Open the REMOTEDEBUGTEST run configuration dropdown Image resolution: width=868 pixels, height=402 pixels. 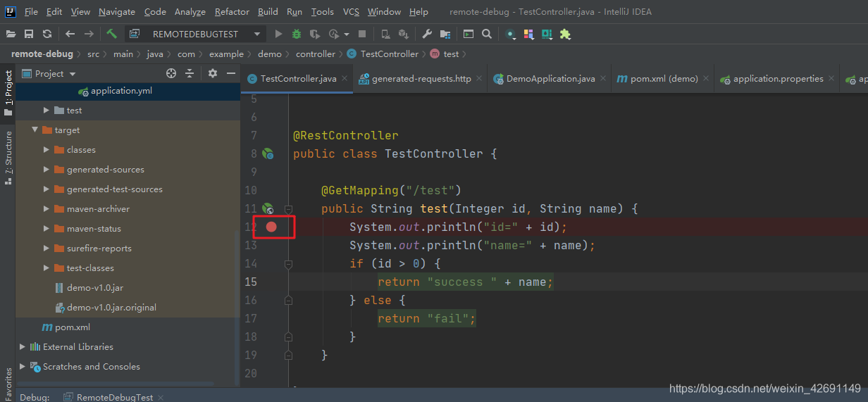pyautogui.click(x=195, y=34)
